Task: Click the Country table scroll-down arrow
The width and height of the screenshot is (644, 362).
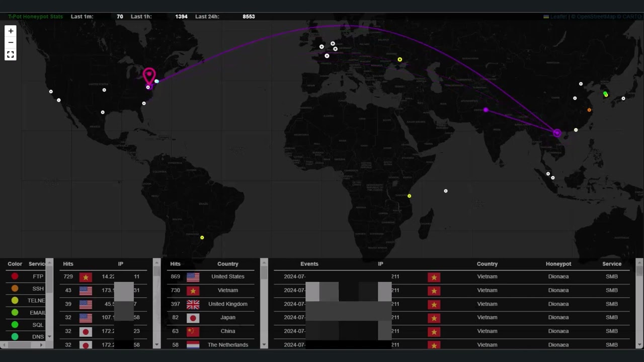Action: [264, 345]
